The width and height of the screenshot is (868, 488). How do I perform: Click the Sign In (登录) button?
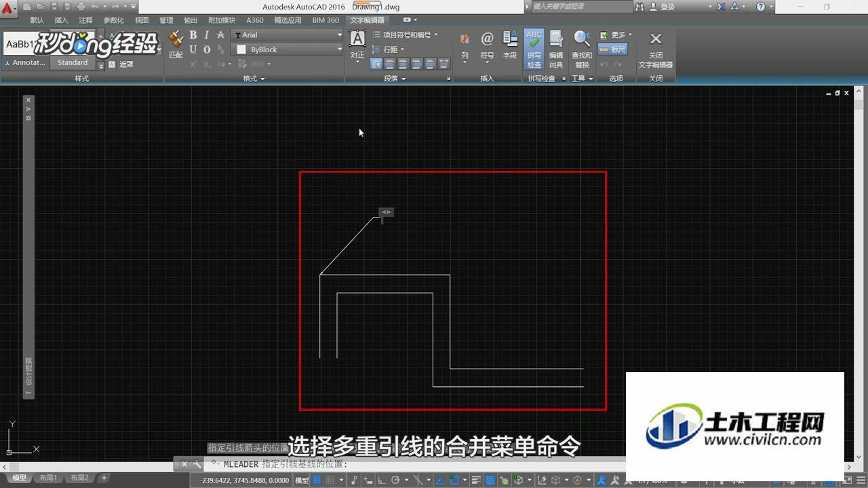click(662, 7)
